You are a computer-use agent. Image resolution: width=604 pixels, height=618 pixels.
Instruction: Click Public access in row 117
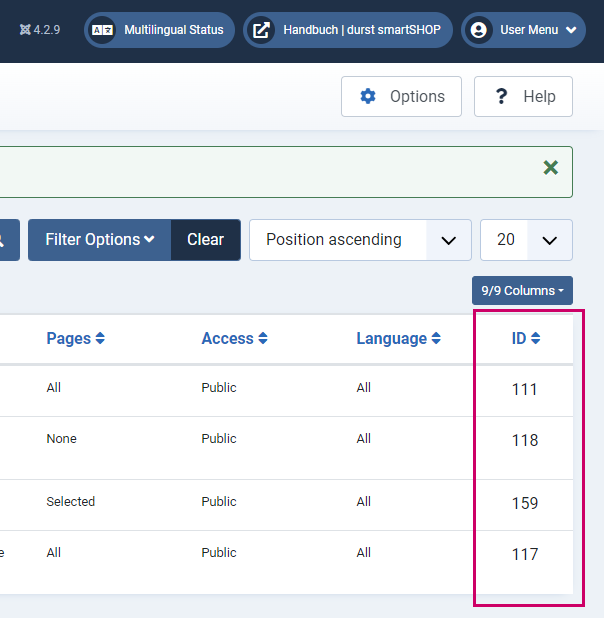point(219,553)
